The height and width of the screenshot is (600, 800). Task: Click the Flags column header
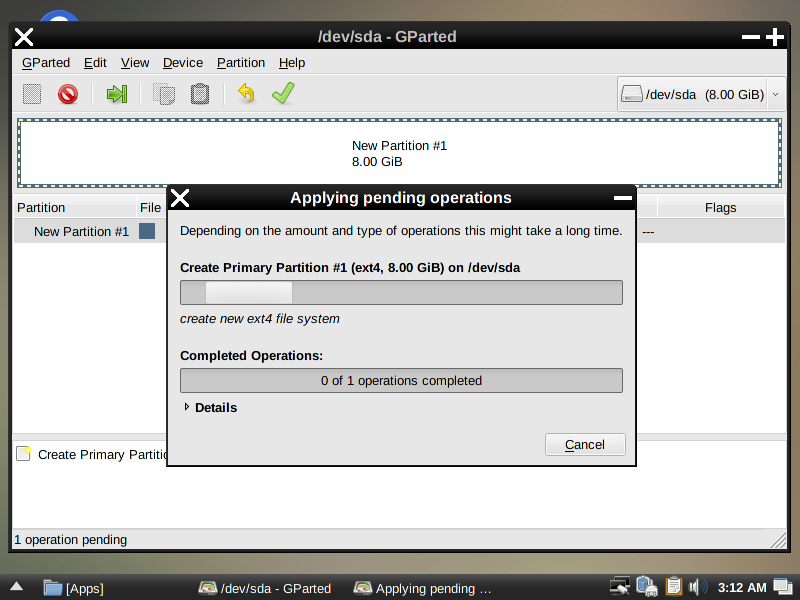(x=720, y=208)
